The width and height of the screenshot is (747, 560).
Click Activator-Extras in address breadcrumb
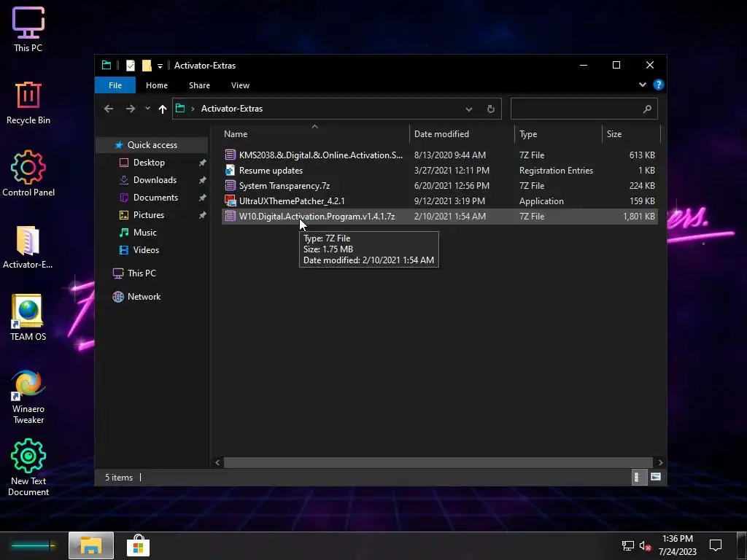tap(231, 109)
